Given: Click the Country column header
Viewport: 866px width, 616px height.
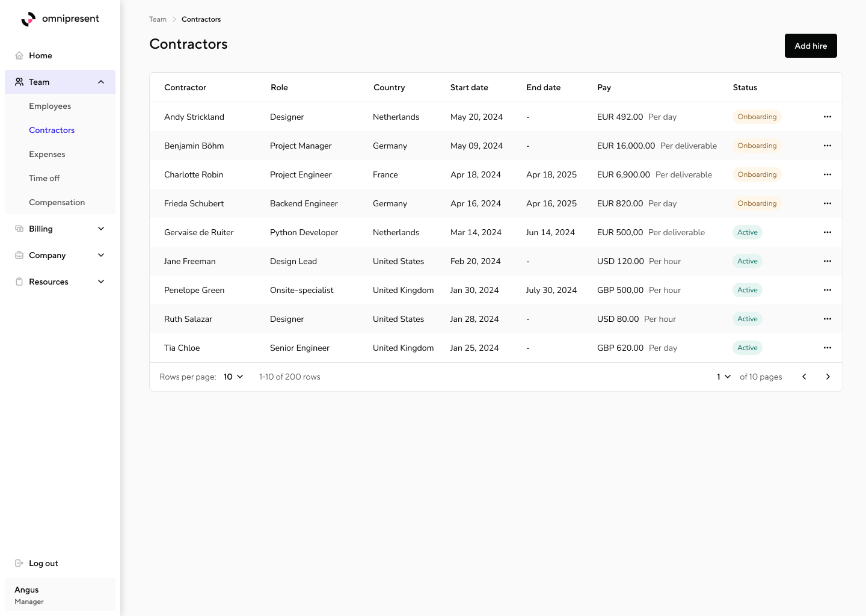Looking at the screenshot, I should (x=389, y=87).
